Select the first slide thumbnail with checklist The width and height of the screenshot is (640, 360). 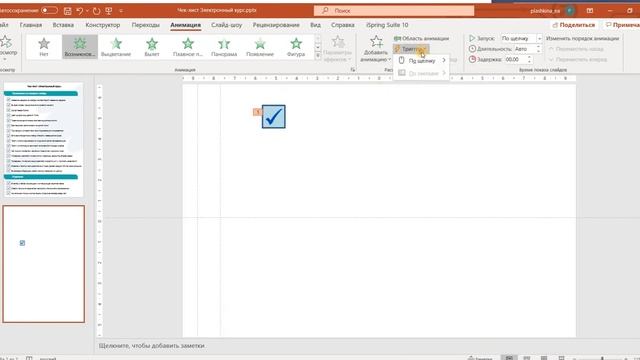pos(43,140)
